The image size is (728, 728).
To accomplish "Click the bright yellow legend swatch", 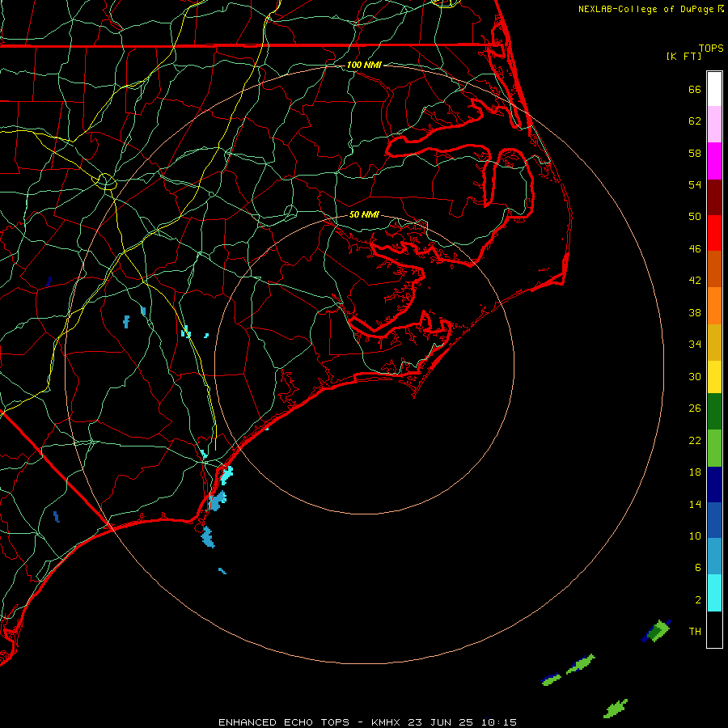I will (714, 377).
